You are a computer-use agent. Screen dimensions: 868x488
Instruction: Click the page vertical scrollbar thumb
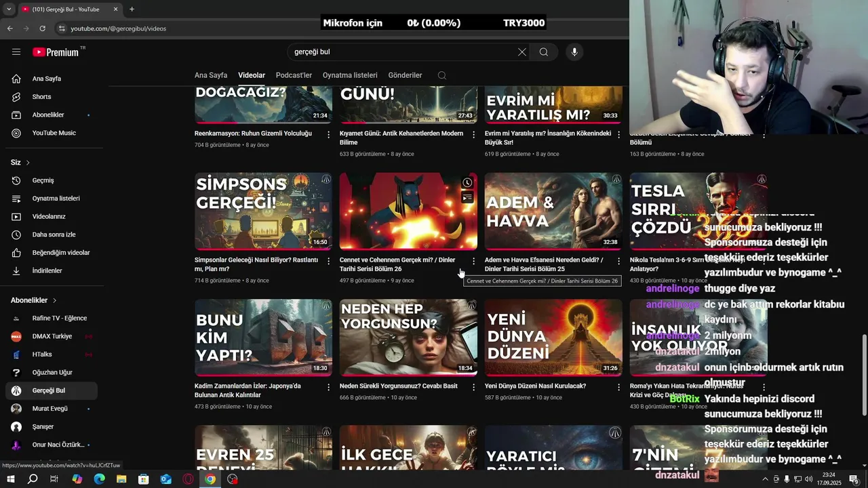coord(864,375)
